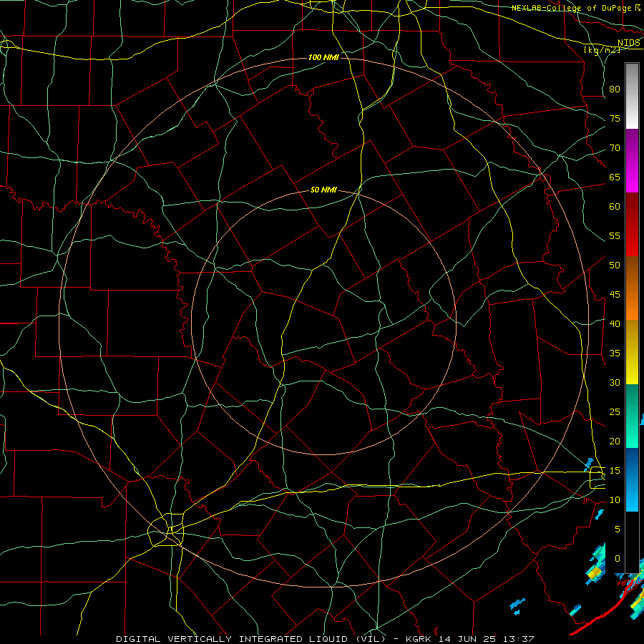Select the 80 value on the VIL scale
Viewport: 644px width, 644px height.
coord(615,89)
